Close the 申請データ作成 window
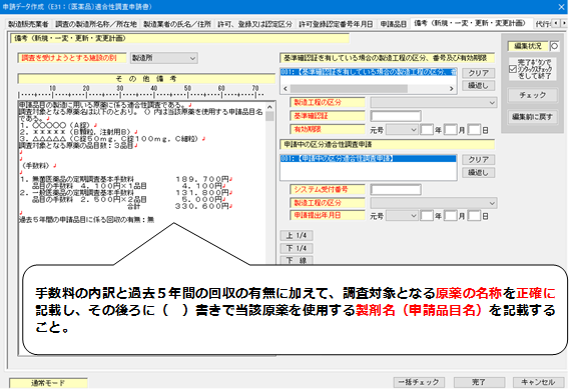 click(x=561, y=7)
